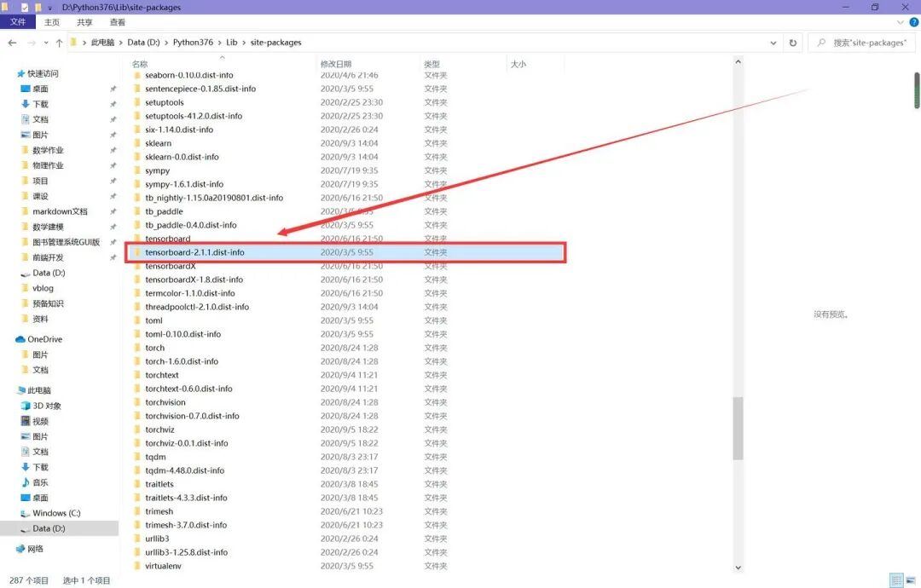The height and width of the screenshot is (588, 921).
Task: Open 桌面 under quick access
Action: click(40, 89)
